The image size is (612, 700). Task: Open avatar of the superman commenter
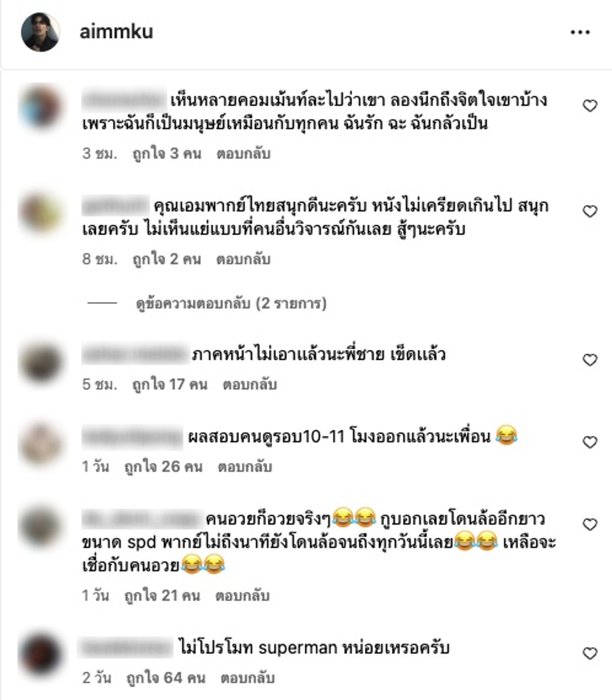(41, 655)
